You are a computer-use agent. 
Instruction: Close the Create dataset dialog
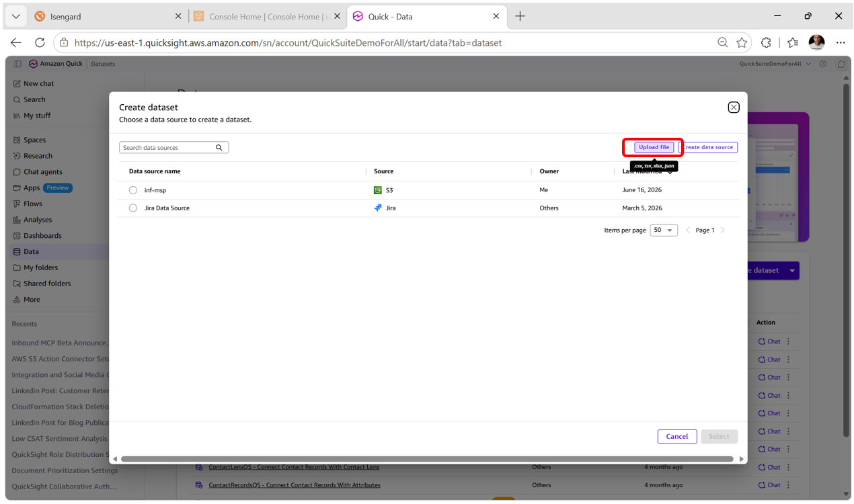[x=734, y=108]
